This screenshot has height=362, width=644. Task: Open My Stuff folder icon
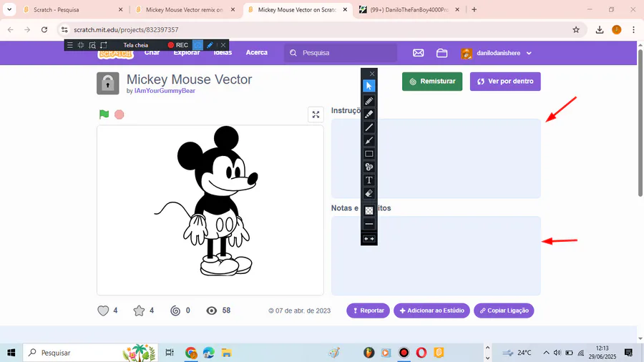pyautogui.click(x=442, y=53)
